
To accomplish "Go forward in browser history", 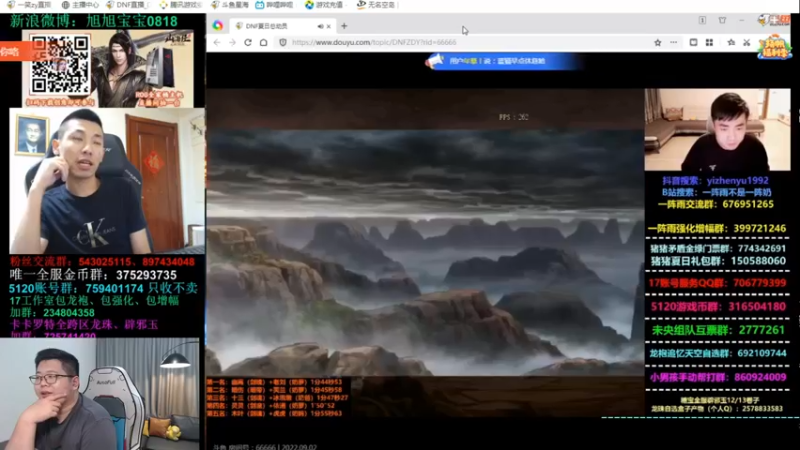I will [233, 42].
